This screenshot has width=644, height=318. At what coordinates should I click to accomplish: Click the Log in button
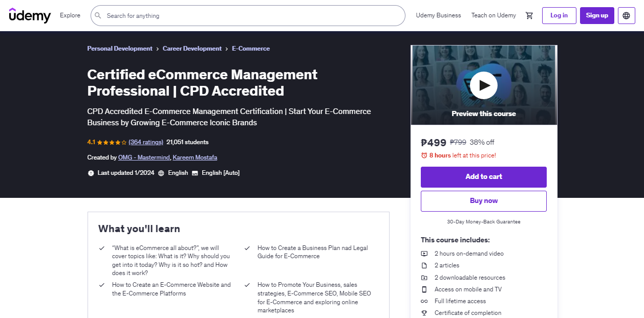559,15
